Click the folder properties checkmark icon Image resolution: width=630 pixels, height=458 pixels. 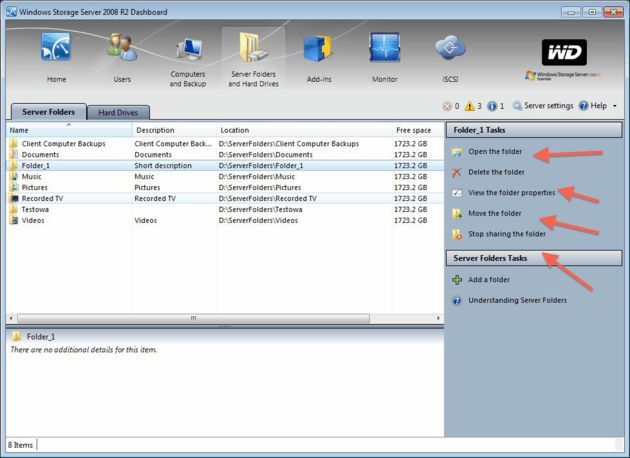[457, 193]
